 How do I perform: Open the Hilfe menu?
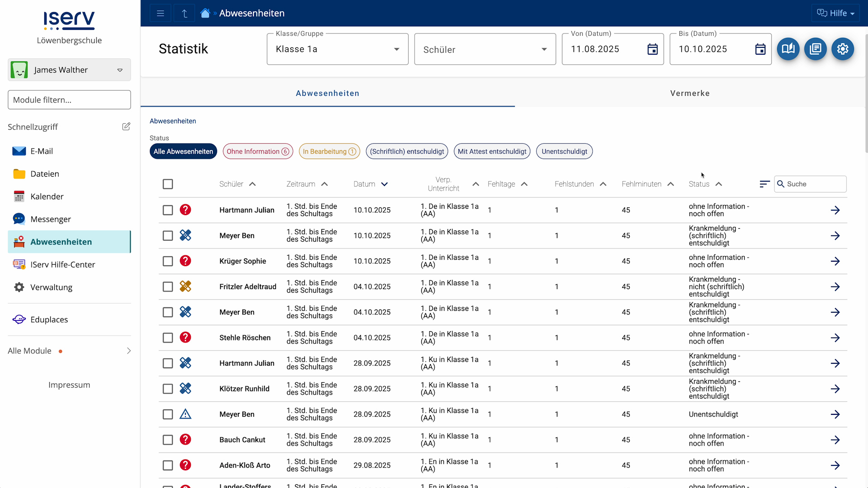click(x=835, y=13)
